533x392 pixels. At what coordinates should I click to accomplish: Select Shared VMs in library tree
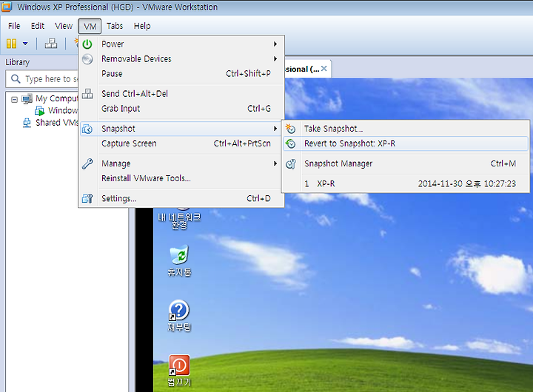click(x=57, y=123)
